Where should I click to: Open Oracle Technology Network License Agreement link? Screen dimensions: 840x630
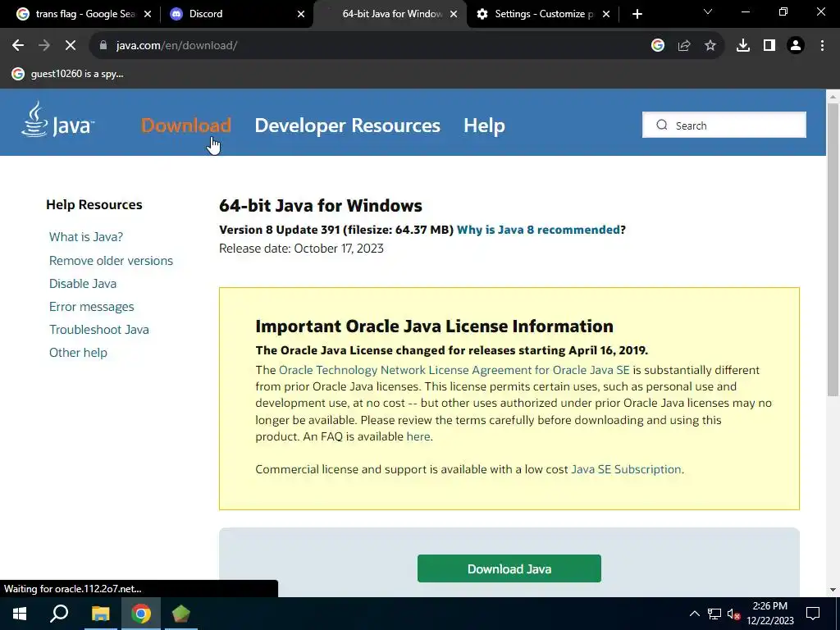click(x=454, y=370)
